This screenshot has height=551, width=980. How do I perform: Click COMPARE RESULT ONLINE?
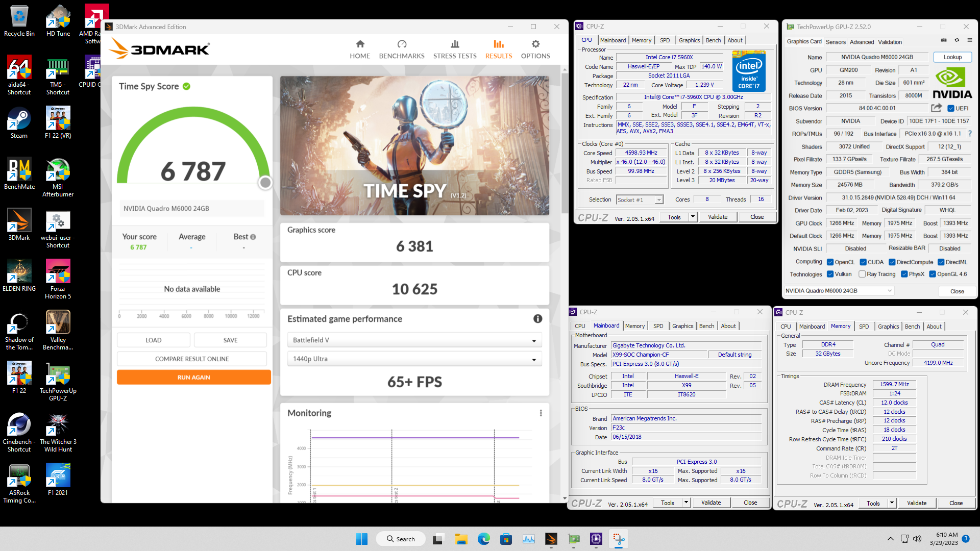192,359
